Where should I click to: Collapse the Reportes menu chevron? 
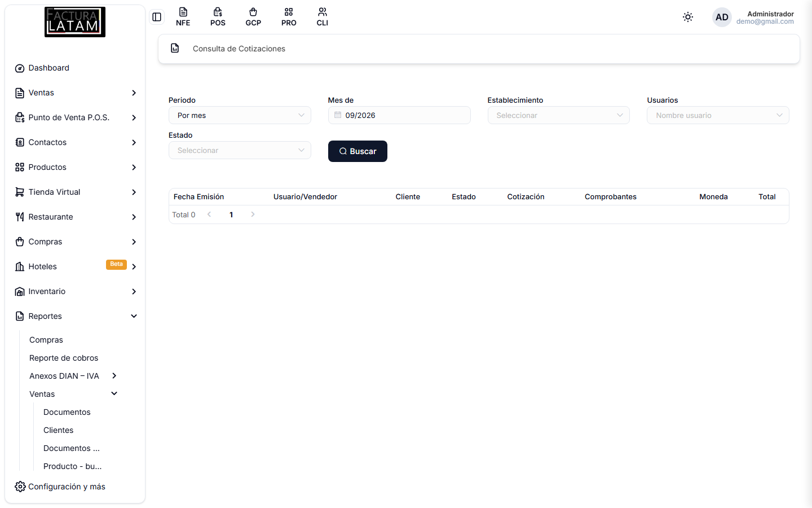pyautogui.click(x=134, y=316)
